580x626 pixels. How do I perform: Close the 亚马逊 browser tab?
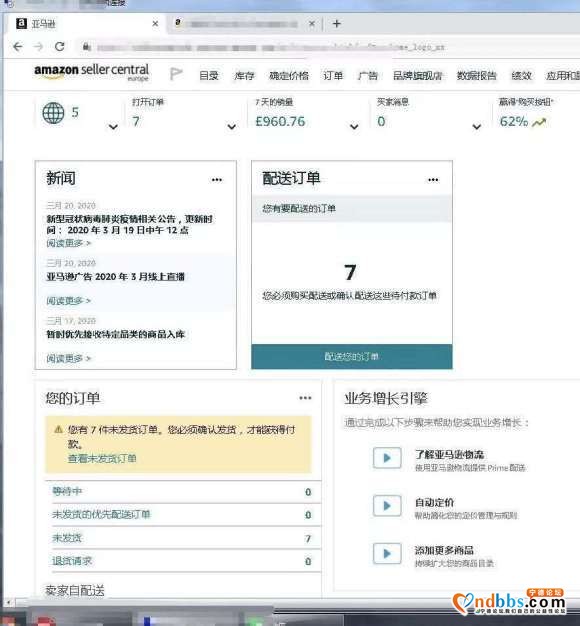(x=155, y=24)
